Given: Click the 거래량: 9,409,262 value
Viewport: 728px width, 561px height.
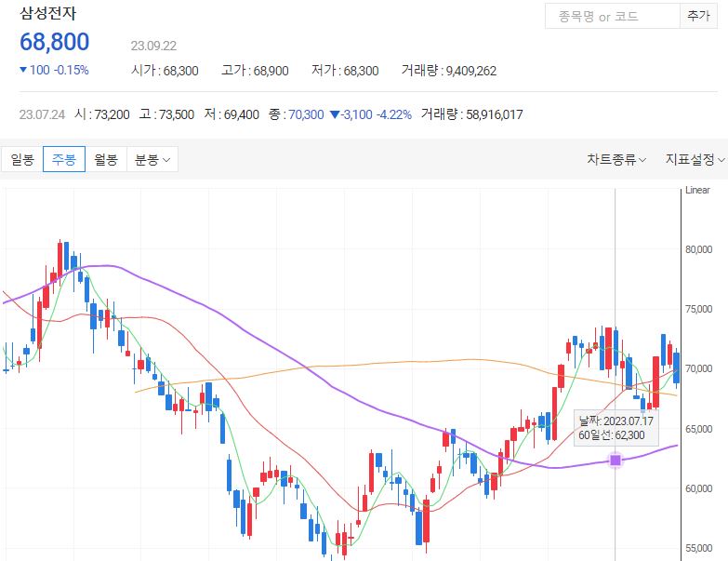Looking at the screenshot, I should [x=449, y=71].
